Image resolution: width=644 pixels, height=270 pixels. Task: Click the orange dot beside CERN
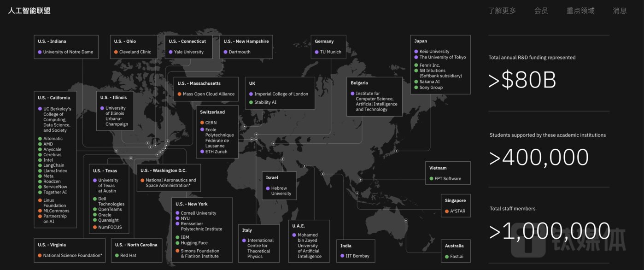click(x=202, y=123)
